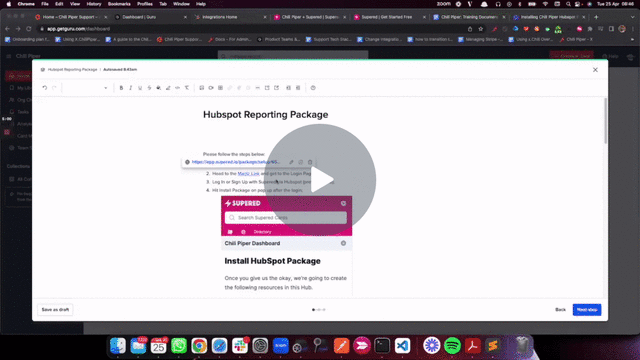Switch to the Integrations Home tab
The image size is (640, 360).
(231, 17)
